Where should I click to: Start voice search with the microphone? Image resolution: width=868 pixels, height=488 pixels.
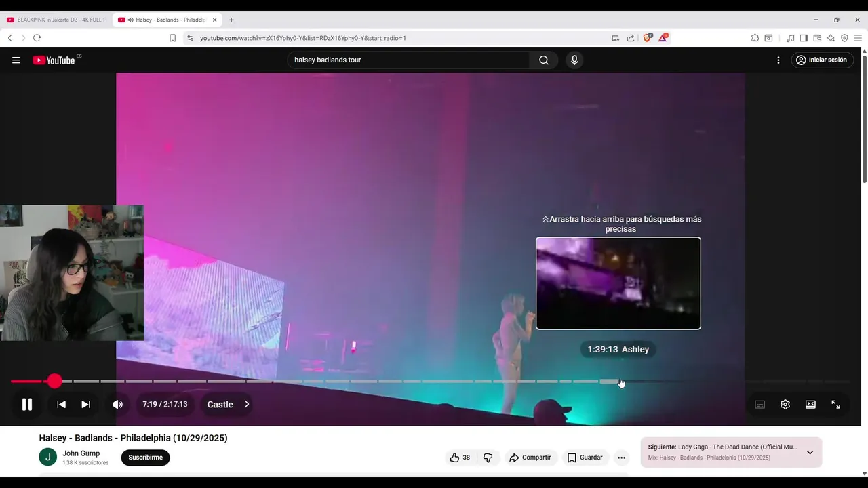pyautogui.click(x=574, y=60)
